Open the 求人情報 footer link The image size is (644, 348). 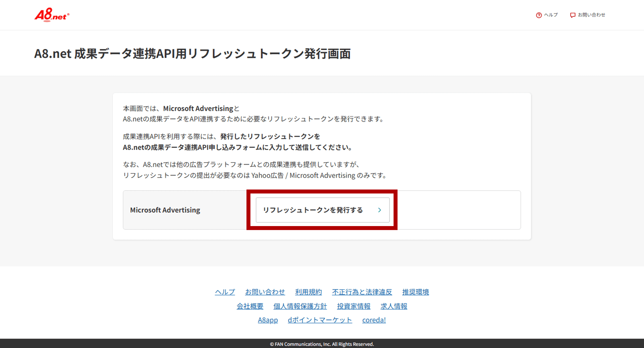pyautogui.click(x=394, y=306)
